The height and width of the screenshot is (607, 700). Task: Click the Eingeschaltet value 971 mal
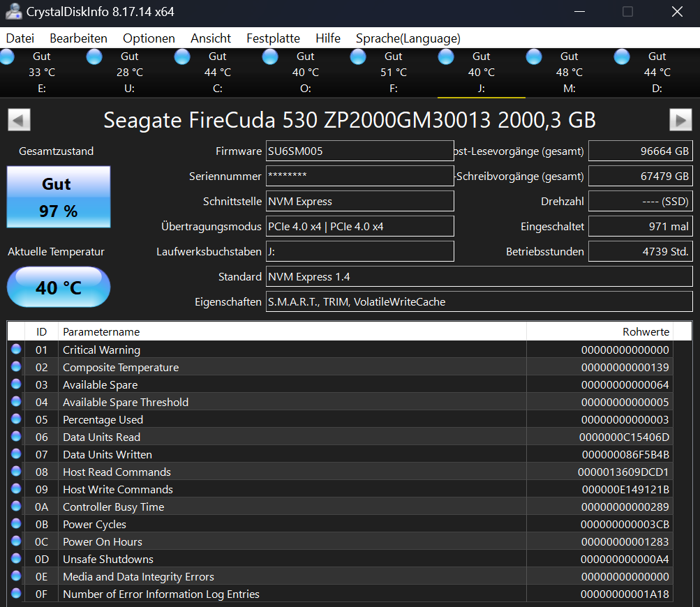(x=641, y=226)
